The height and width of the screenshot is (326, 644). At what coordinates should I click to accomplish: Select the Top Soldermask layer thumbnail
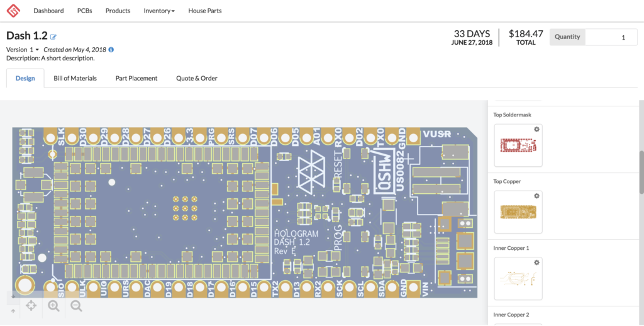(x=518, y=145)
